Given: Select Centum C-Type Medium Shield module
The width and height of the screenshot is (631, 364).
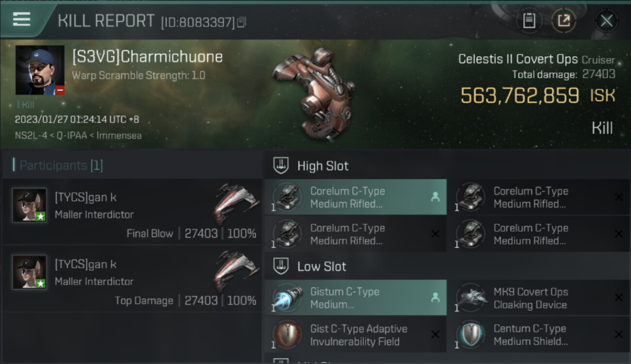Looking at the screenshot, I should pyautogui.click(x=539, y=334).
